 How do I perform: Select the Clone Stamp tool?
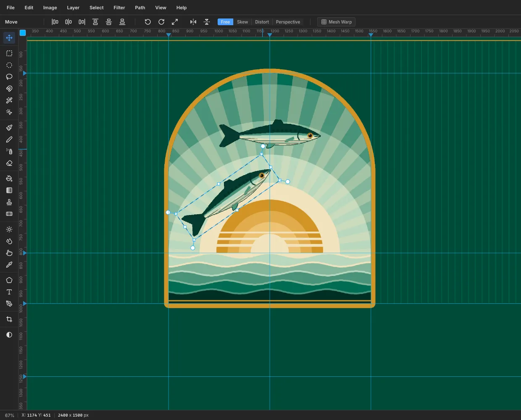coord(9,202)
